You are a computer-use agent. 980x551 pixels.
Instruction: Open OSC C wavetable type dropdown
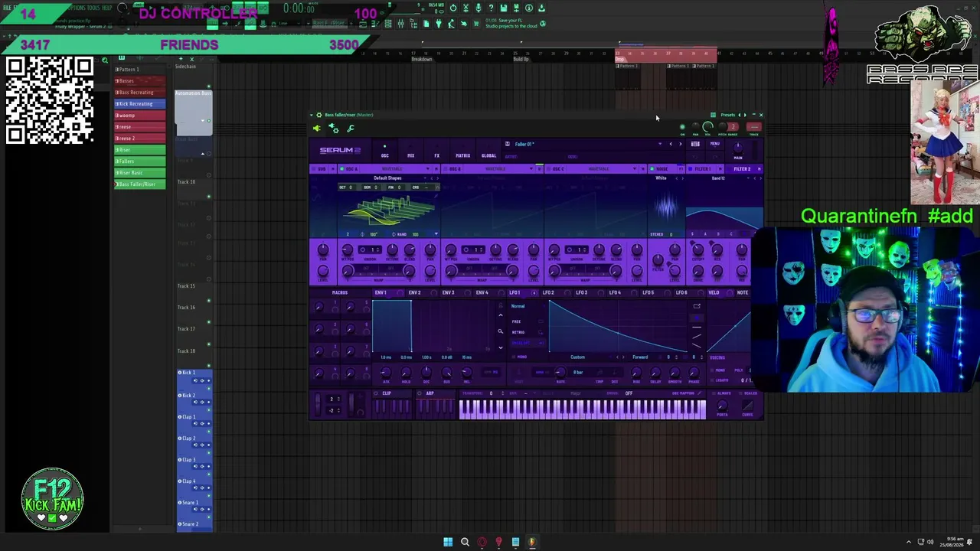pyautogui.click(x=634, y=169)
